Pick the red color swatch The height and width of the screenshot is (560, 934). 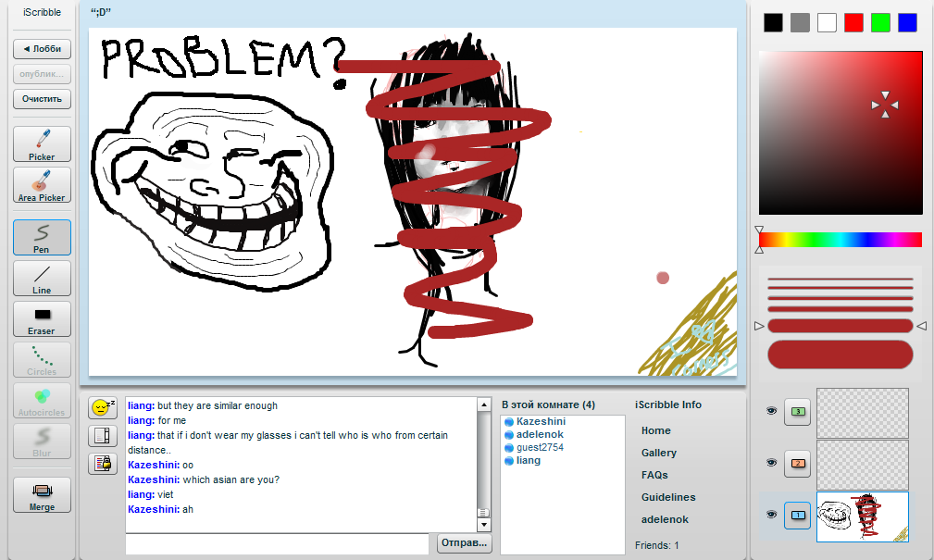point(853,22)
